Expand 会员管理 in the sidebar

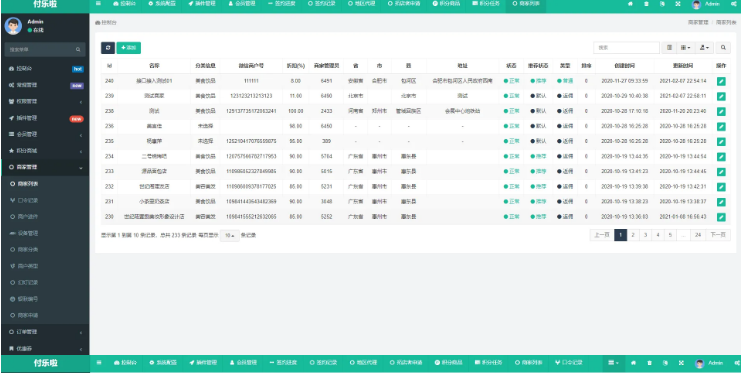click(45, 134)
